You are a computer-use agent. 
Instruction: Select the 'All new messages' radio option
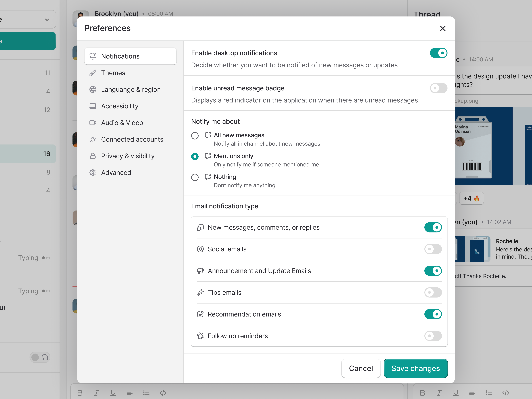click(195, 136)
